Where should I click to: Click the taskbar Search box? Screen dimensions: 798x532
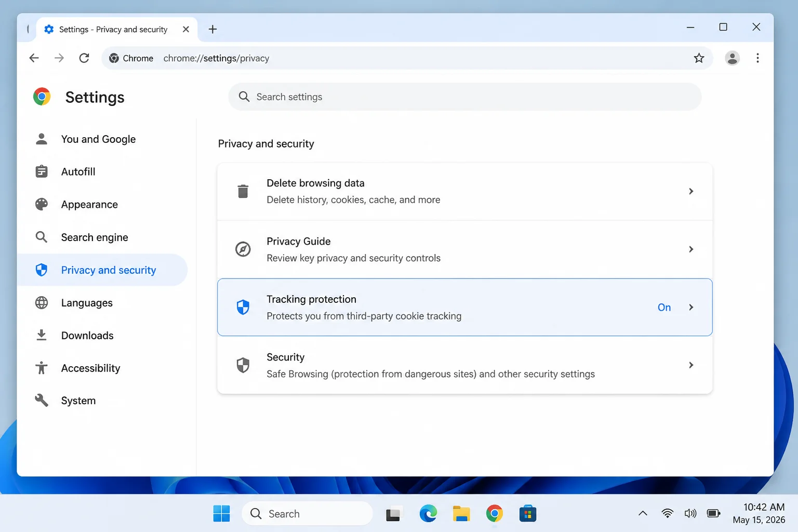[x=307, y=513]
